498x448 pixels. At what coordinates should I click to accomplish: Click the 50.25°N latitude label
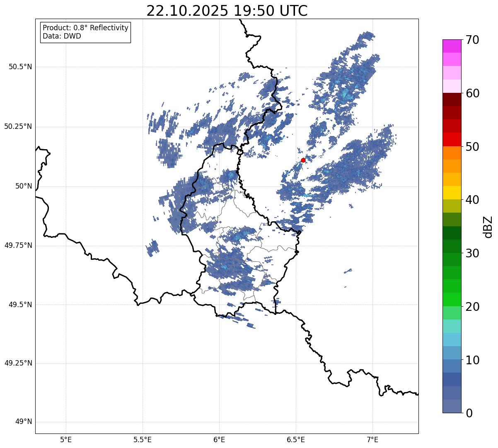[18, 126]
